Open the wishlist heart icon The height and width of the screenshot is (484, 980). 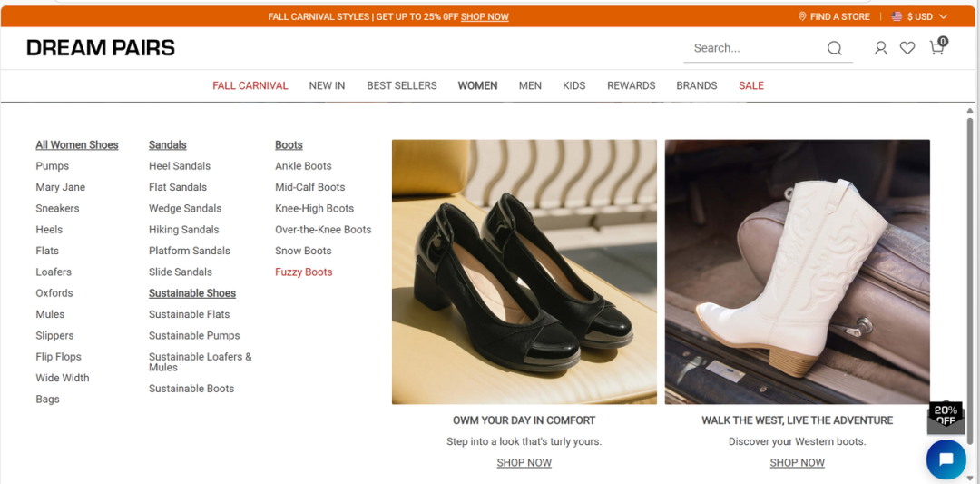pos(907,48)
